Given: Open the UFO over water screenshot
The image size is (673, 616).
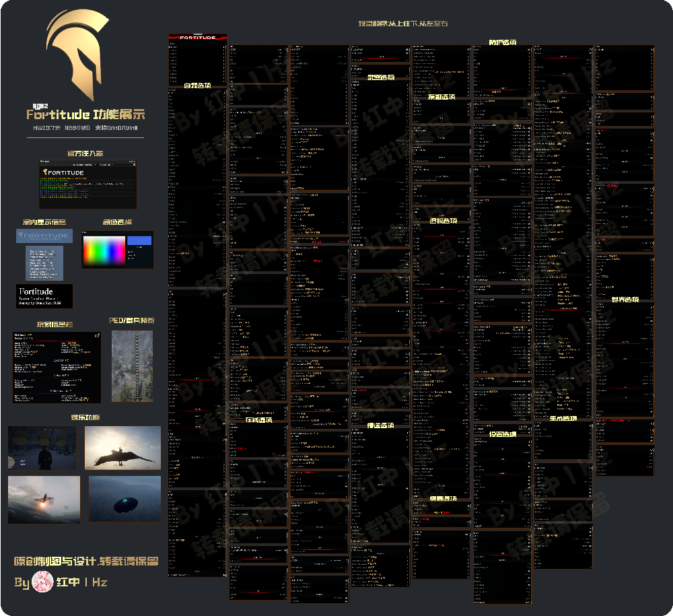Looking at the screenshot, I should point(125,499).
